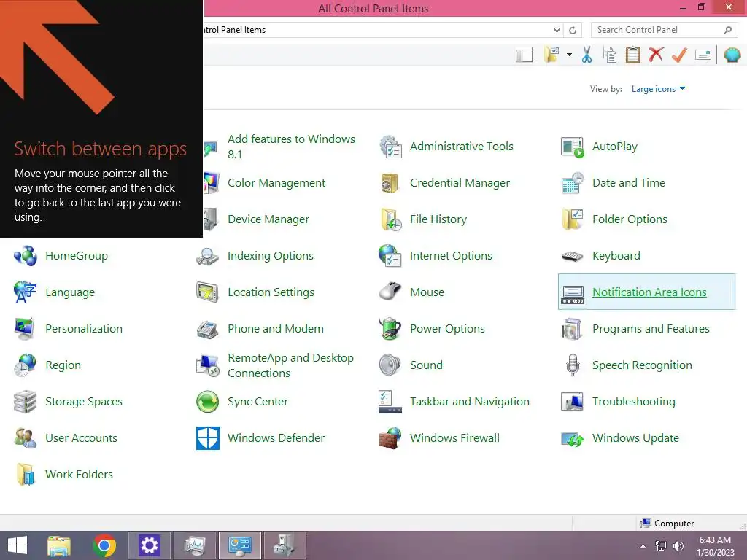Open the AutoPlay icon
Viewport: 747px width, 560px height.
572,147
